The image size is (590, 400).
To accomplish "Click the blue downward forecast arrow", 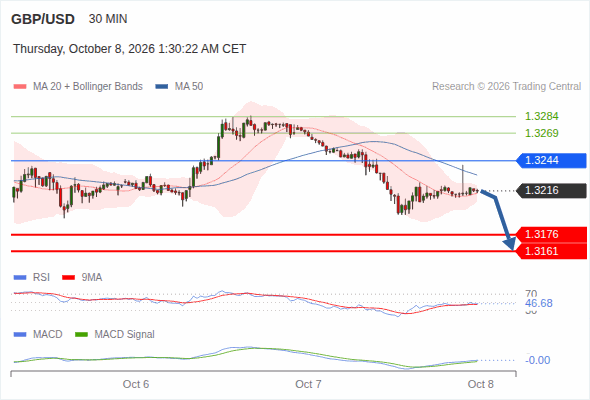I will 499,219.
